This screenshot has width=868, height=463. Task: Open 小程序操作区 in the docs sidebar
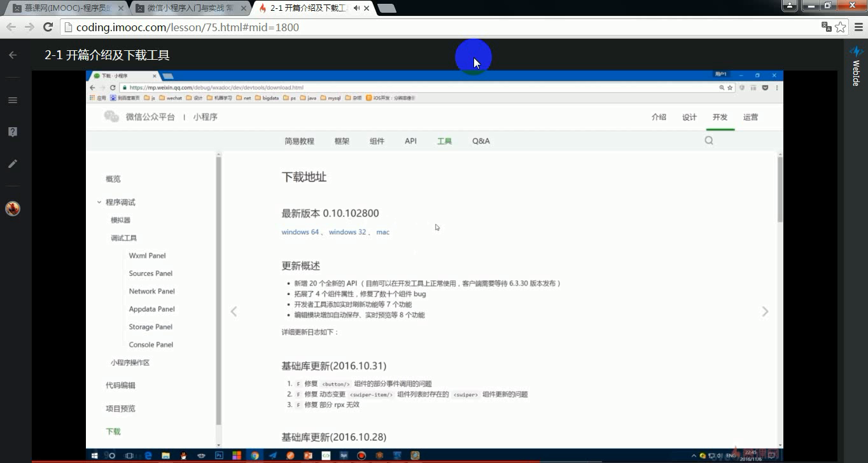click(130, 363)
